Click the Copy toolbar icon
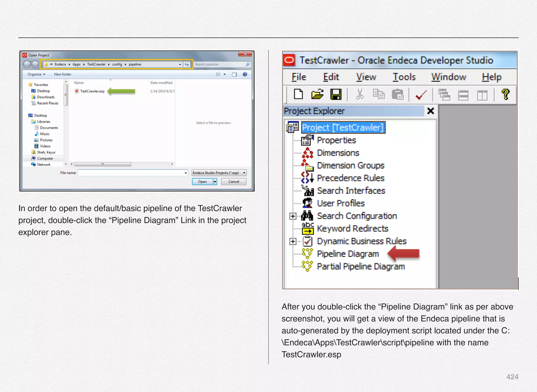This screenshot has height=392, width=537. pyautogui.click(x=379, y=94)
